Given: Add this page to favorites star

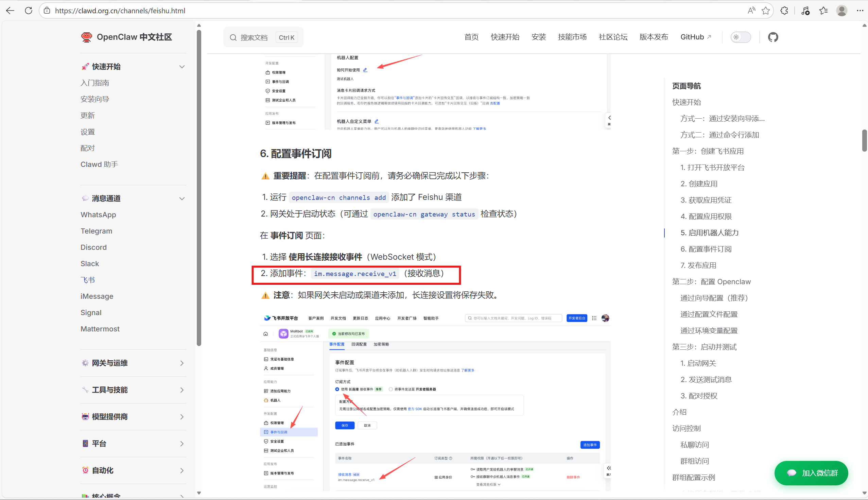Looking at the screenshot, I should 765,11.
